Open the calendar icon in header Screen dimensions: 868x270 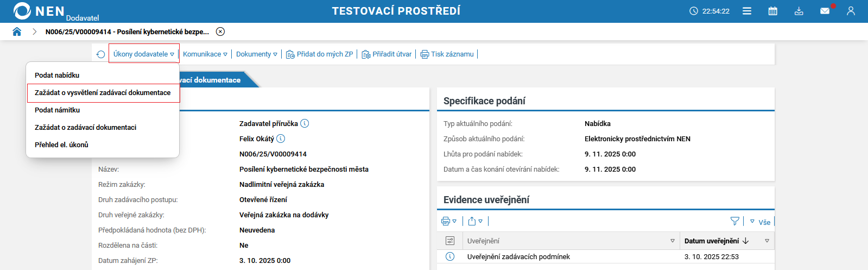773,11
